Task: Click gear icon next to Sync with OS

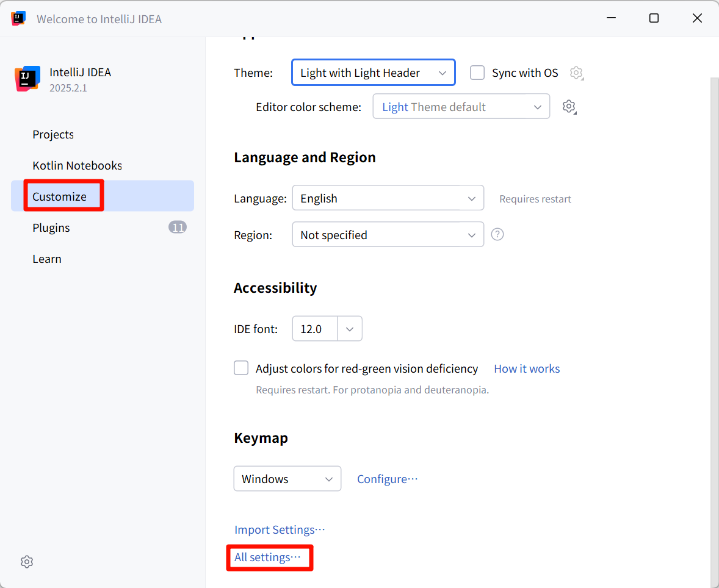Action: [576, 73]
